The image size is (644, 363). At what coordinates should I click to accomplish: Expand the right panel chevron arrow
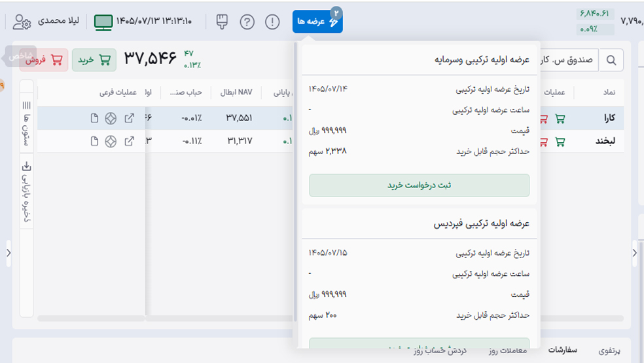point(635,253)
